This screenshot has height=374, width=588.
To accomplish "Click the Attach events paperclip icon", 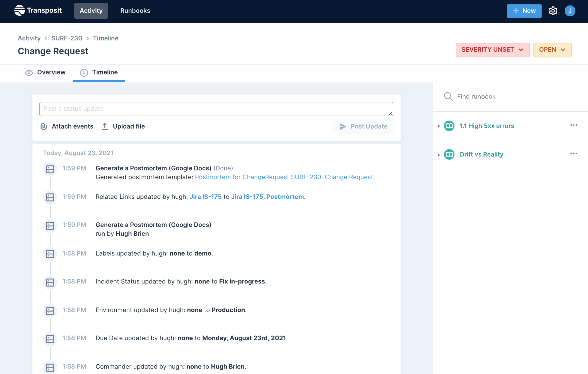I will tap(44, 126).
